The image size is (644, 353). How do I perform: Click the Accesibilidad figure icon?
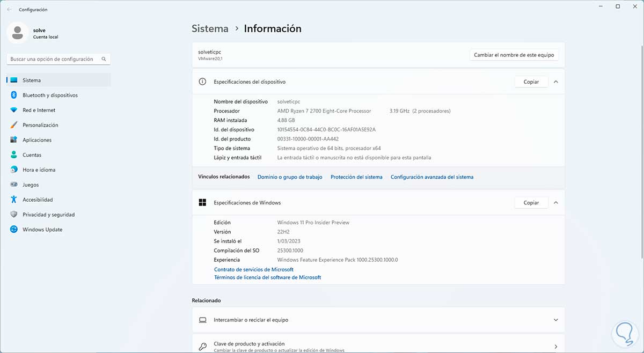point(13,200)
